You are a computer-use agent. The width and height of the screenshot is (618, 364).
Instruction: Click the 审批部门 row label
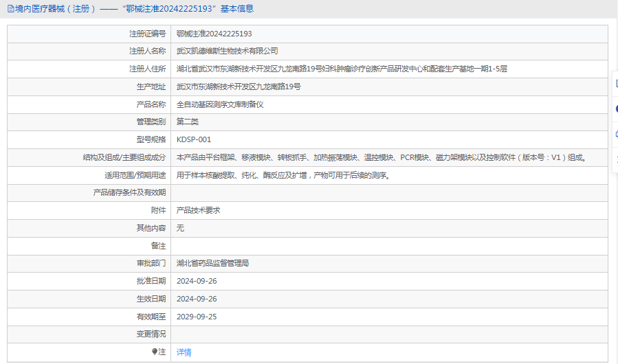151,263
